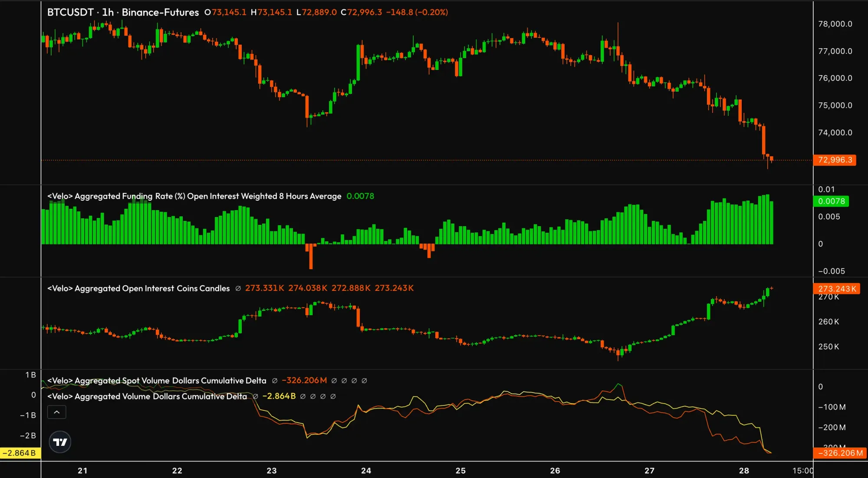
Task: Click the 15:00 time axis label
Action: tap(803, 471)
